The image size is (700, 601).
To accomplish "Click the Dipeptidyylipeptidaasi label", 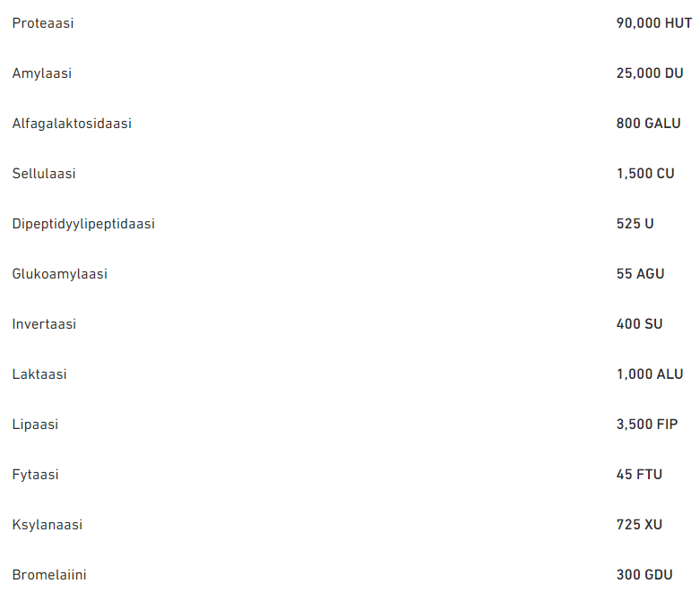I will coord(83,224).
